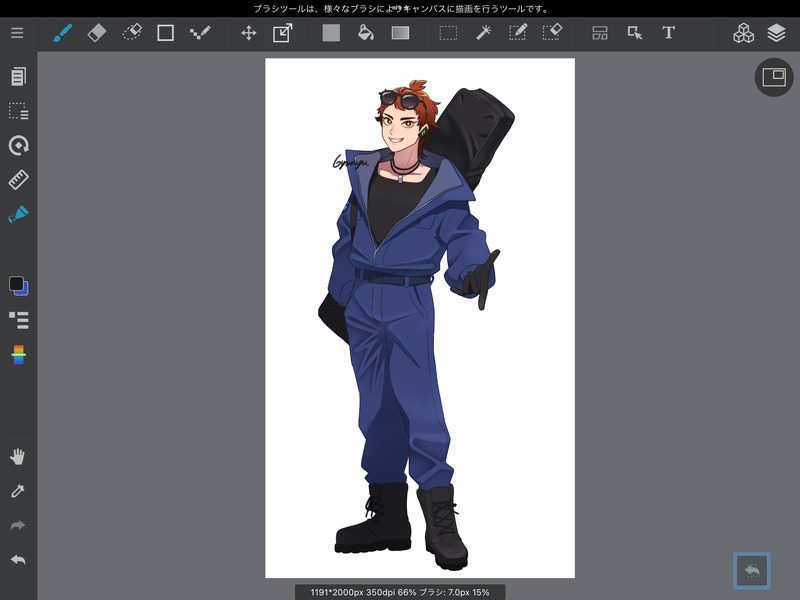Open the document edit menu icon
The width and height of the screenshot is (800, 600).
point(18,77)
